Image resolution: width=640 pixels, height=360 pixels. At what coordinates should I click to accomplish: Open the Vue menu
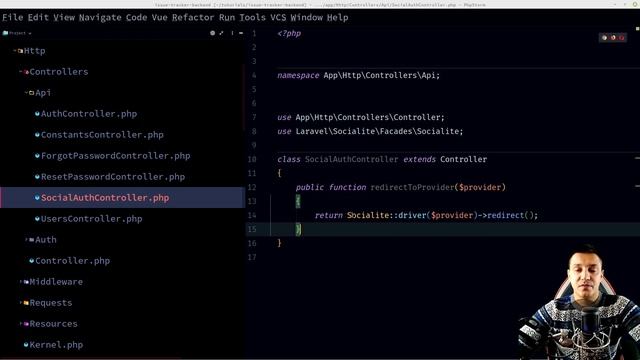click(159, 18)
